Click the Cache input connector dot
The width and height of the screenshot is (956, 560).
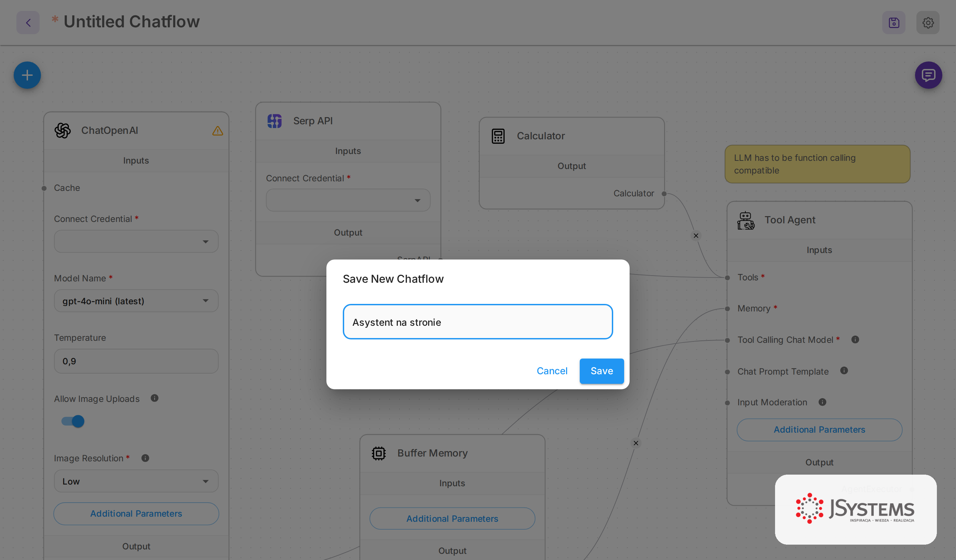[44, 188]
